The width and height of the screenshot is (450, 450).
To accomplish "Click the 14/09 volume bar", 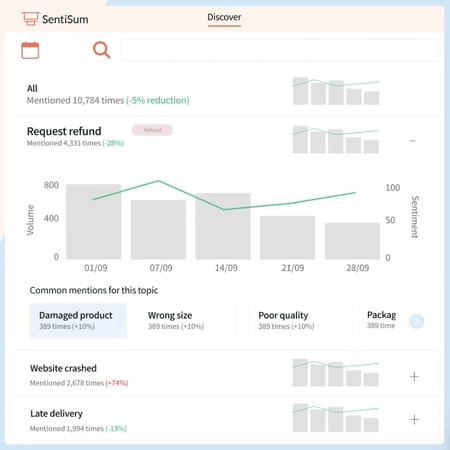I will click(223, 226).
